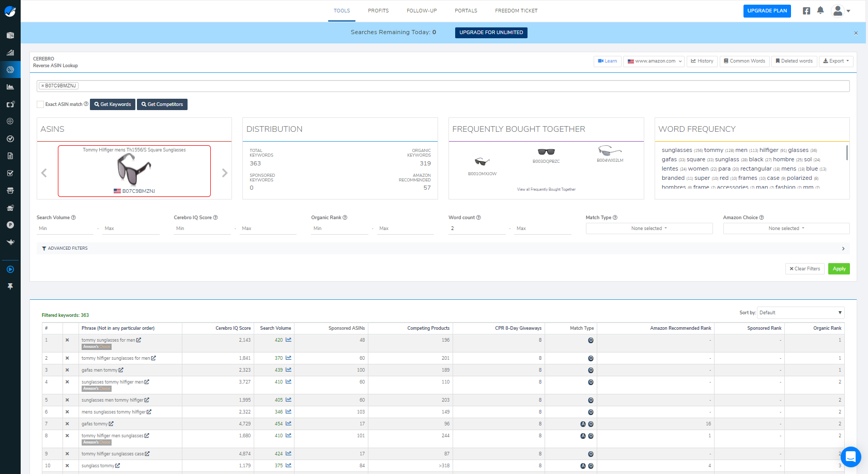Sort by Cerebro IQ Score column header

pyautogui.click(x=233, y=328)
